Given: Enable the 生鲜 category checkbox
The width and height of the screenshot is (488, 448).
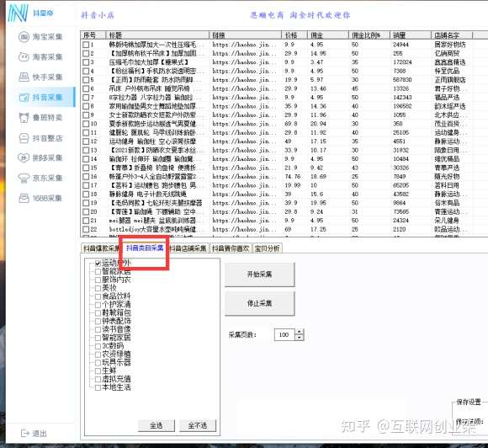Looking at the screenshot, I should point(98,371).
